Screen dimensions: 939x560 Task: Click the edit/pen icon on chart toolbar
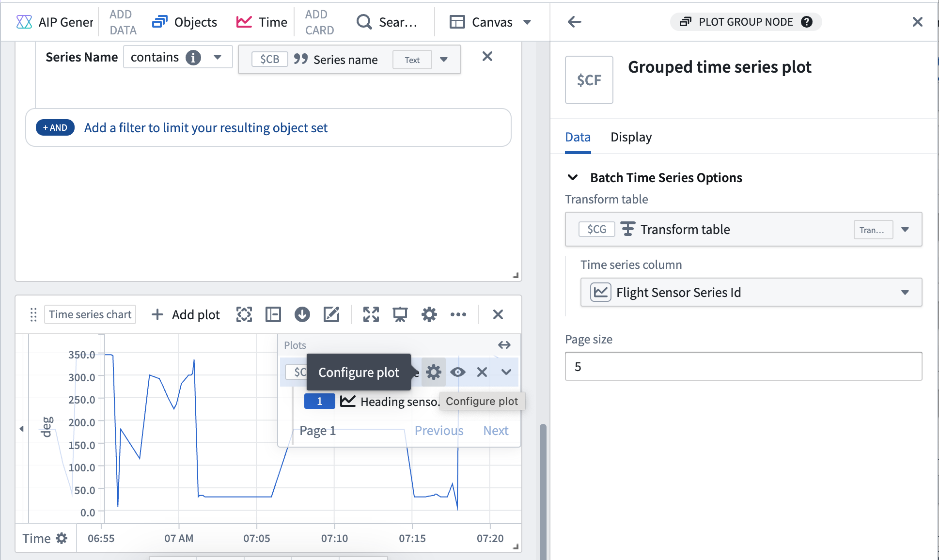click(331, 314)
